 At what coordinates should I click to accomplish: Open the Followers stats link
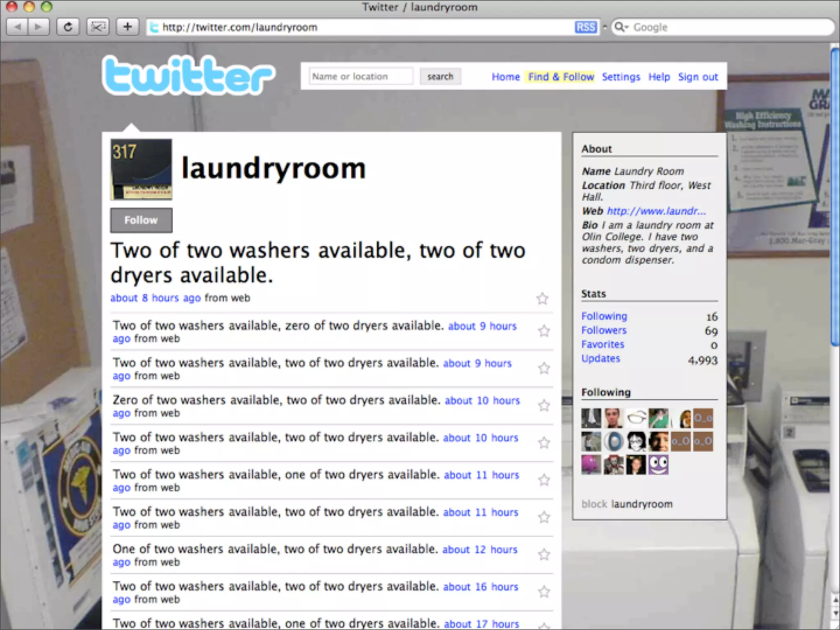tap(604, 330)
